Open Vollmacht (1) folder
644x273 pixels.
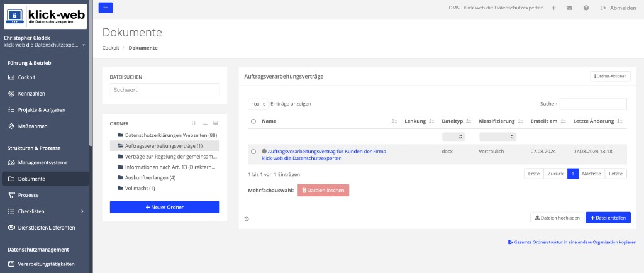pyautogui.click(x=140, y=189)
